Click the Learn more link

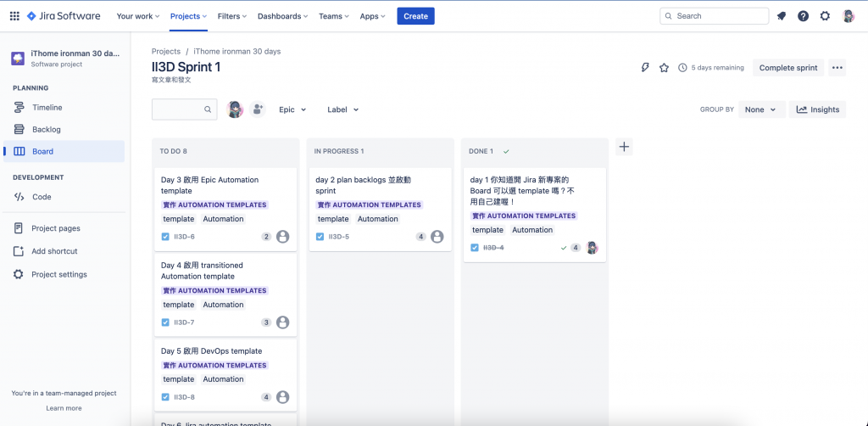(64, 408)
